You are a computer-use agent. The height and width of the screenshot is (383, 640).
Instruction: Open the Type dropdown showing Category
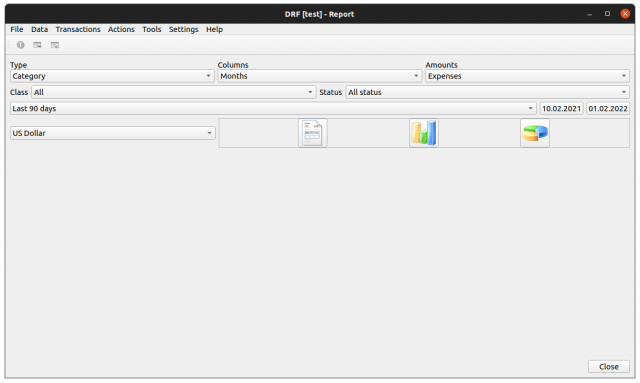point(112,76)
